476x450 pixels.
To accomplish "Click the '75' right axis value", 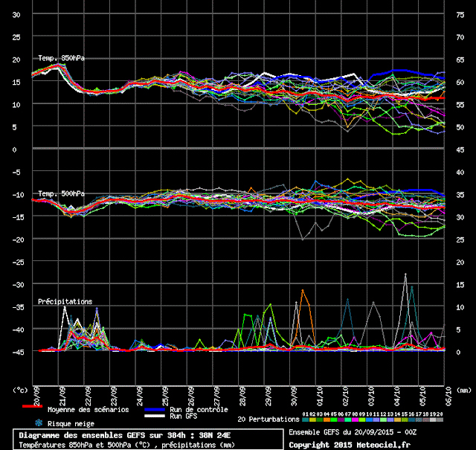I will point(460,15).
